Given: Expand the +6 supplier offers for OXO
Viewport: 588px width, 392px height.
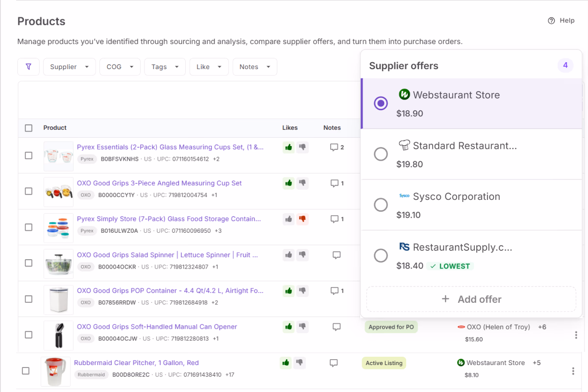Looking at the screenshot, I should pyautogui.click(x=542, y=327).
